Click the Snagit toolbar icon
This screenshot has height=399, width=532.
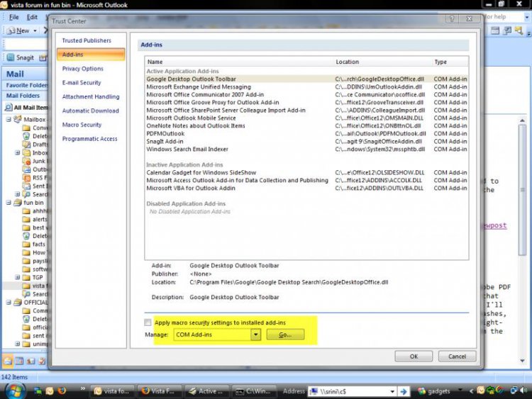(11, 57)
